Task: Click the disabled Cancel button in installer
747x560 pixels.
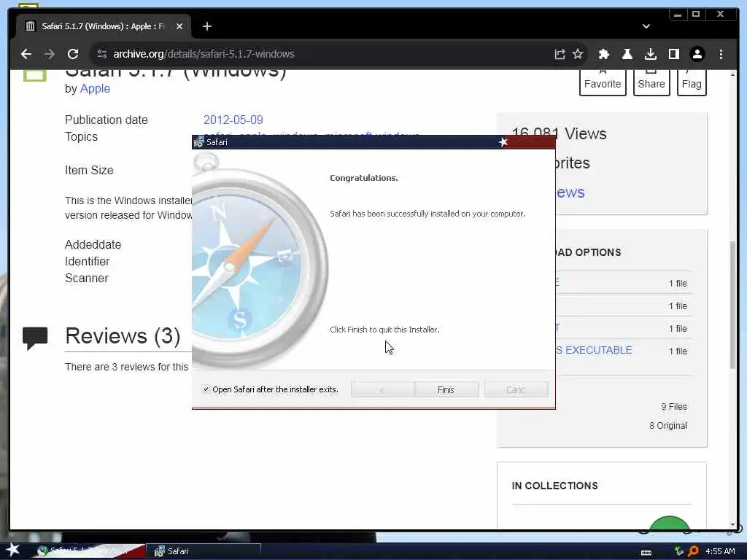Action: tap(516, 389)
